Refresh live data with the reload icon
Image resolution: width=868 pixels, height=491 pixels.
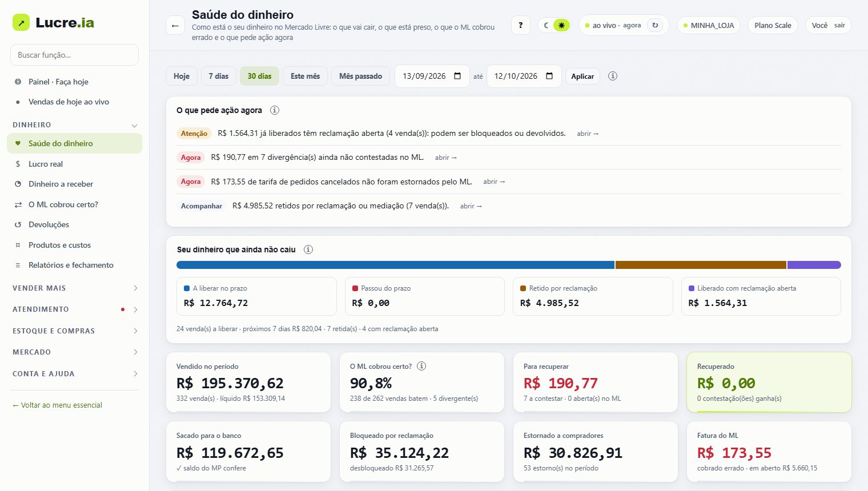pos(655,25)
